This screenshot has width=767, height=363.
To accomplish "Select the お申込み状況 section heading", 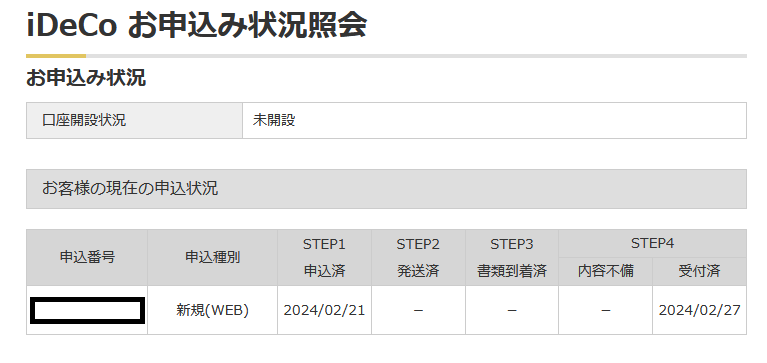I will click(x=86, y=78).
